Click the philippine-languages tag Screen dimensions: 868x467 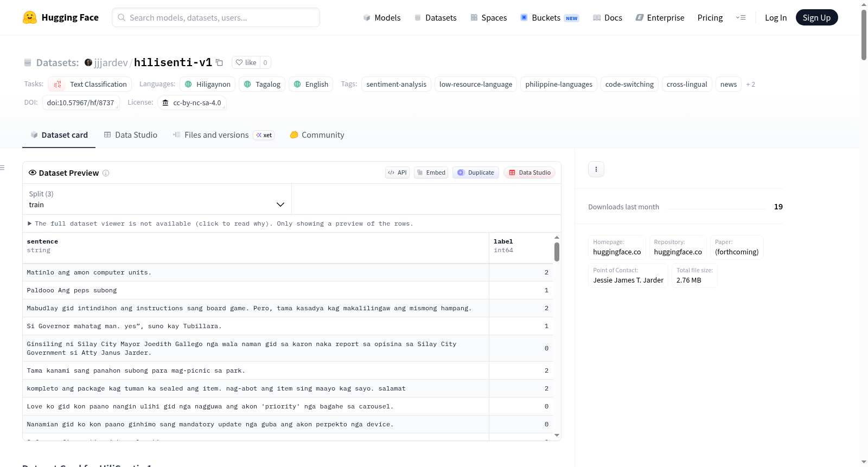pyautogui.click(x=559, y=84)
